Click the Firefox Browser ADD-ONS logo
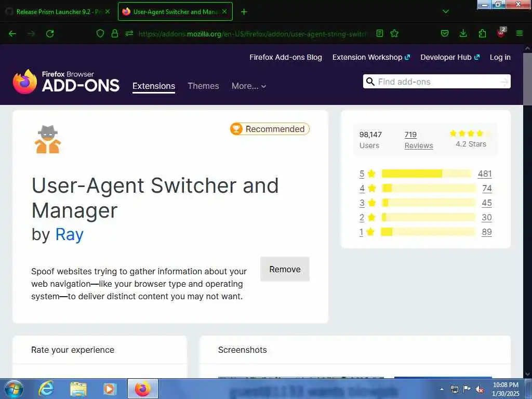 (66, 82)
